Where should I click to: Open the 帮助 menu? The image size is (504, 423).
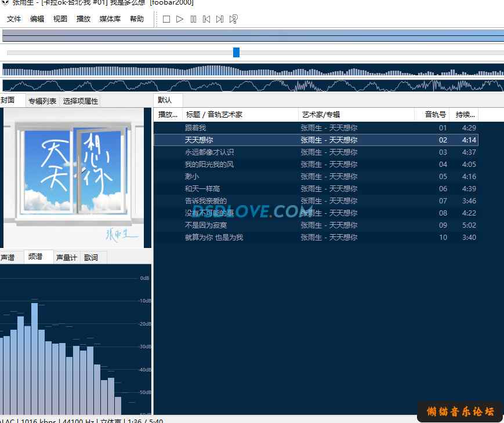coord(137,19)
